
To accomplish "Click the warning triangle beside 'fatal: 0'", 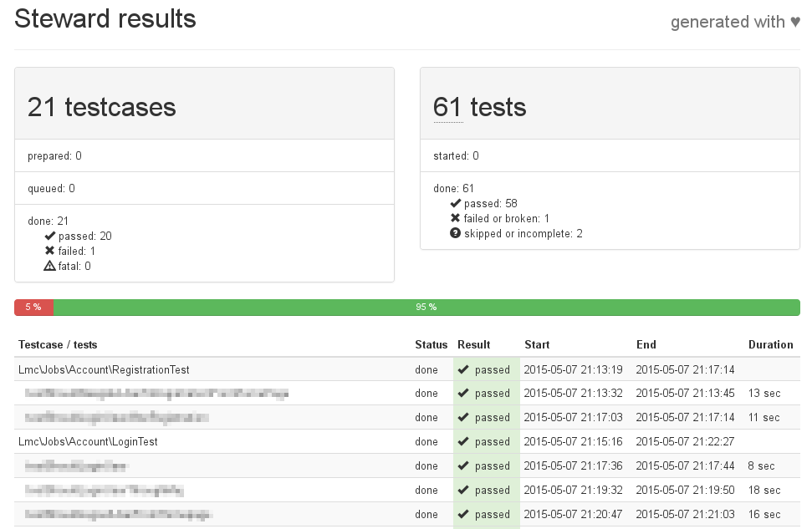I will point(50,266).
